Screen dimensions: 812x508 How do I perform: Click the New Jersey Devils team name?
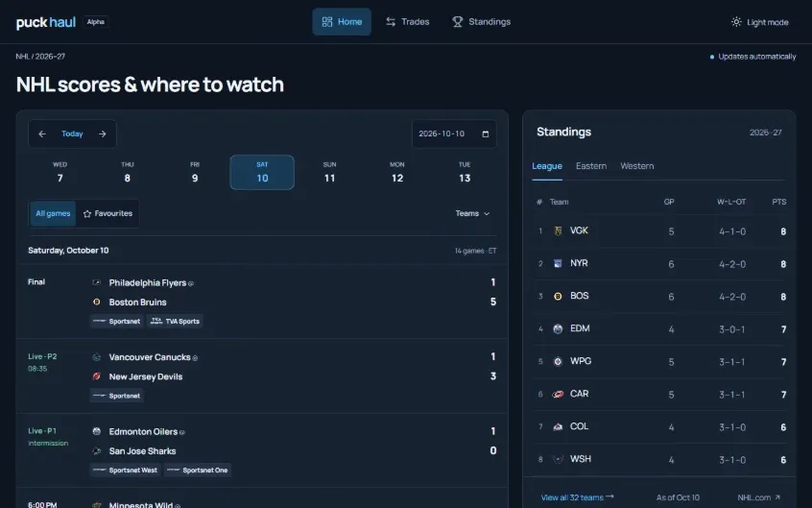pos(146,376)
